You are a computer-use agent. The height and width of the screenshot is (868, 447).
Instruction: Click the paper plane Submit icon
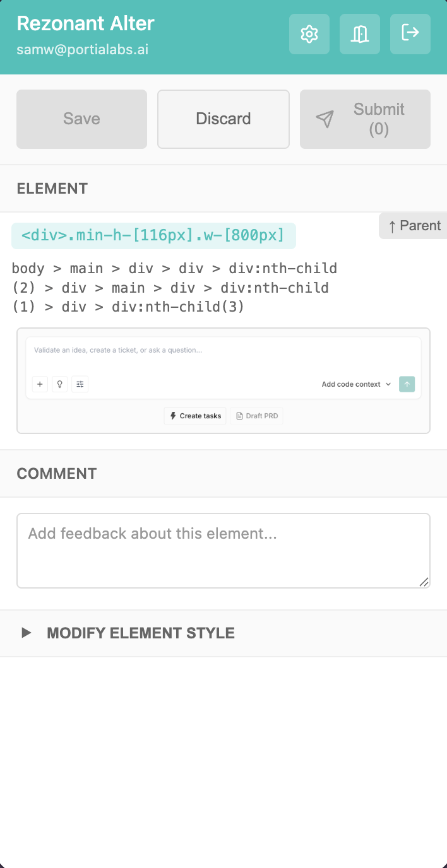pos(325,119)
